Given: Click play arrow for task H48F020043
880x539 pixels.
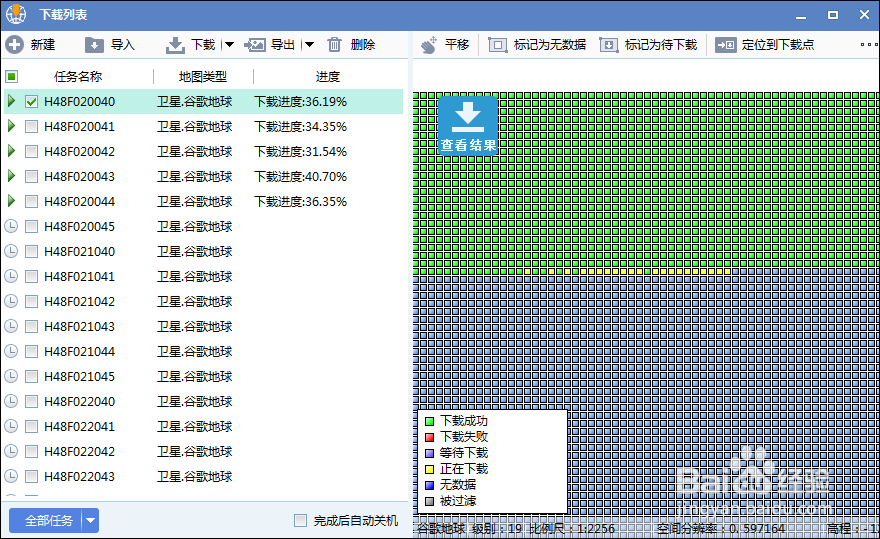Looking at the screenshot, I should click(11, 176).
